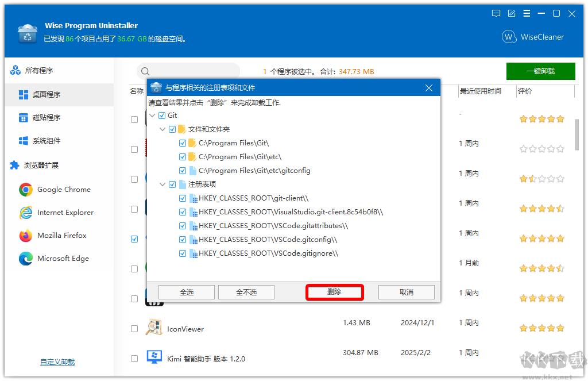
Task: Click the folder icon for C:\Program Files\Git\
Action: point(192,143)
